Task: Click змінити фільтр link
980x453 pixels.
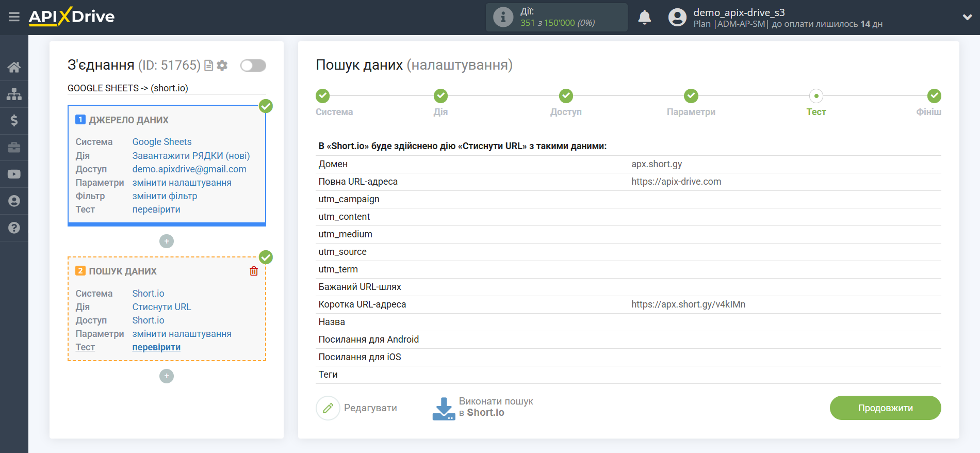Action: point(165,196)
